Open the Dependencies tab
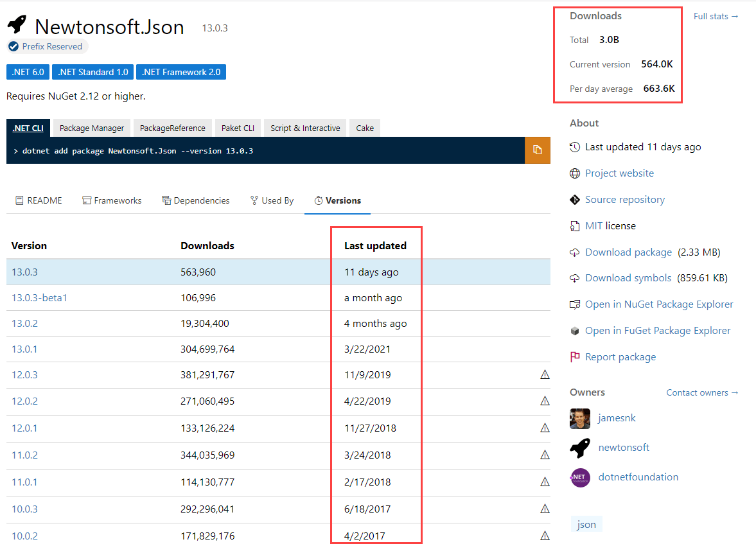756x544 pixels. pyautogui.click(x=196, y=200)
